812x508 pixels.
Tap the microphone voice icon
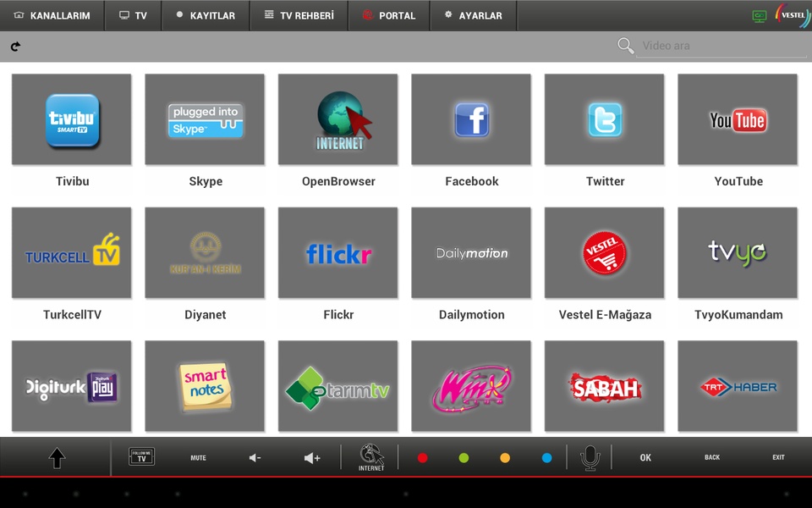590,458
